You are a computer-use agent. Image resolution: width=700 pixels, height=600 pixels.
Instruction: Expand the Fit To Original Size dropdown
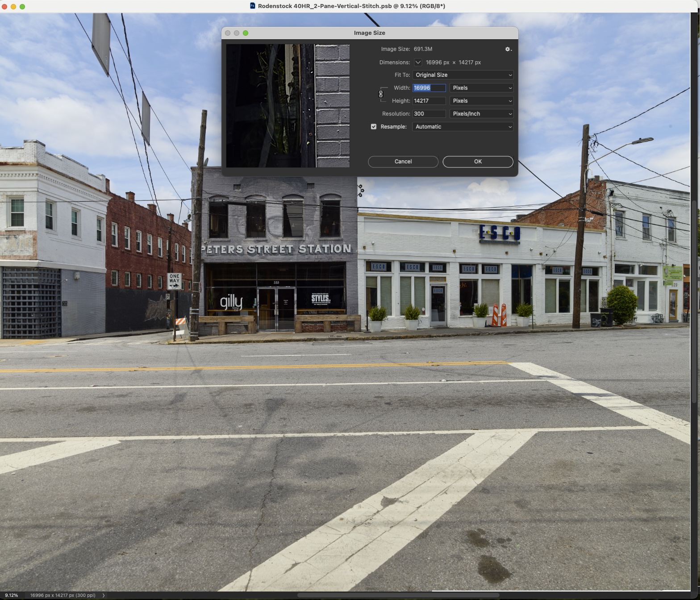point(462,75)
